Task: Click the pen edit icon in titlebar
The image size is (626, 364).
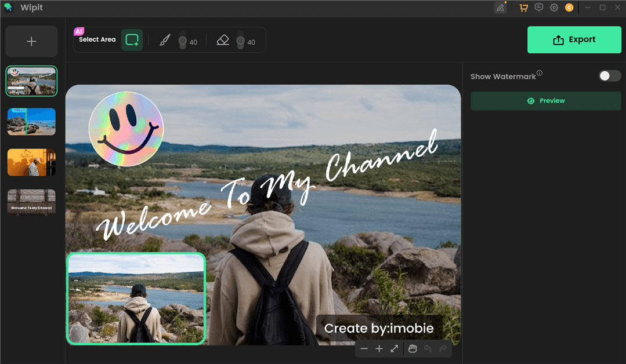Action: (x=500, y=7)
